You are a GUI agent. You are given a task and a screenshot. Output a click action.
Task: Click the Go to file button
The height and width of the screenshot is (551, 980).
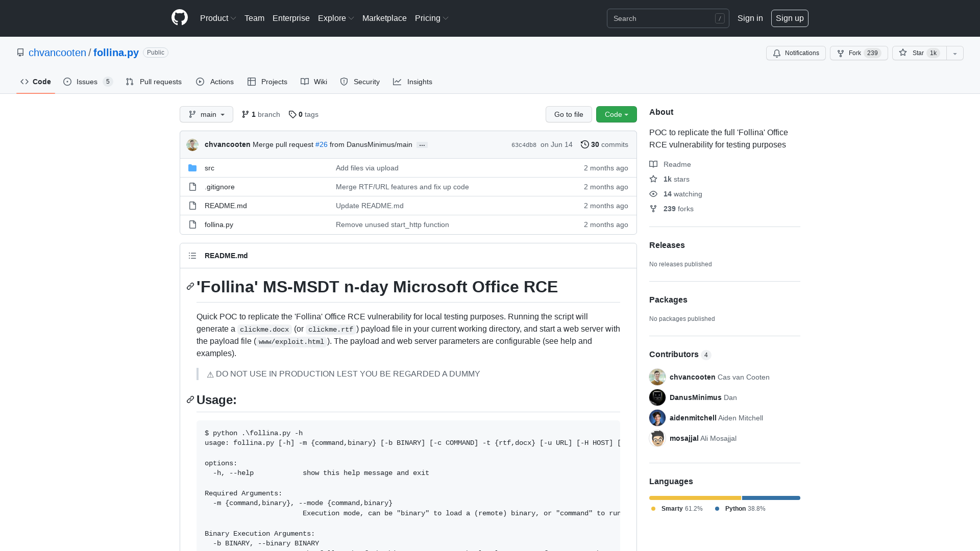[569, 114]
